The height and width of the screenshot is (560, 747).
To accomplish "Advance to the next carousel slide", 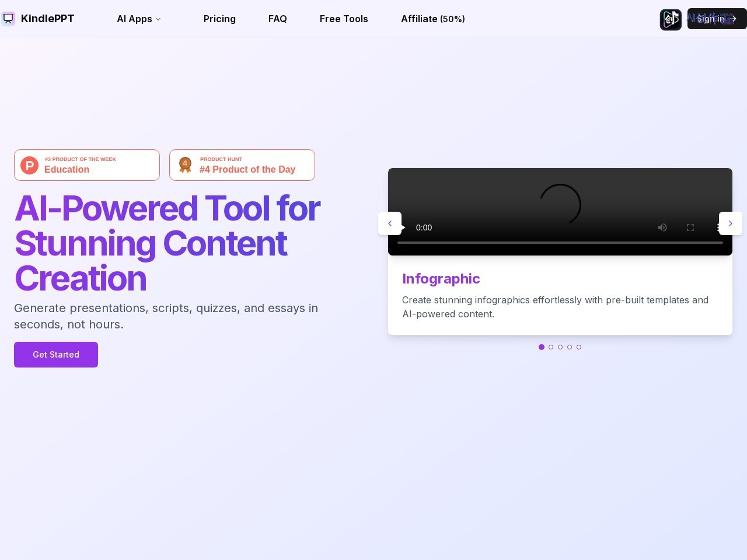I will 731,223.
